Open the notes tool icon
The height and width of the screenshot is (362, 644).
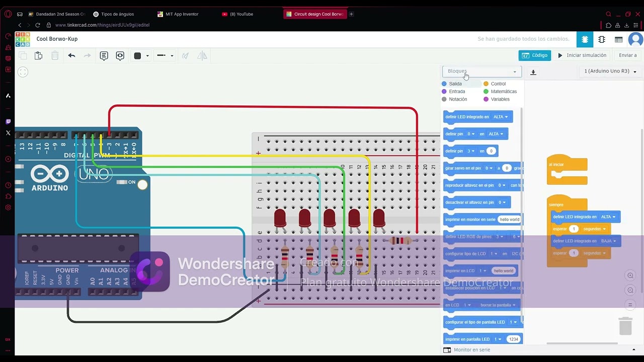104,56
